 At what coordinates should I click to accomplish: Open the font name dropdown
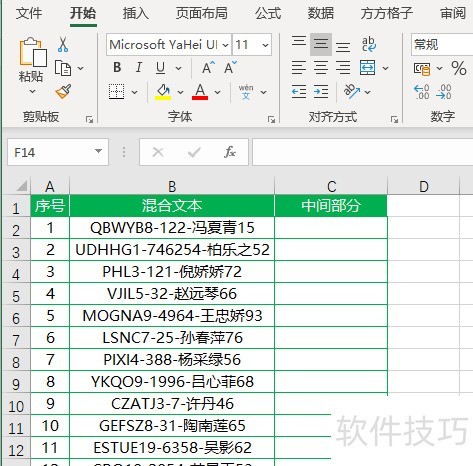click(226, 44)
